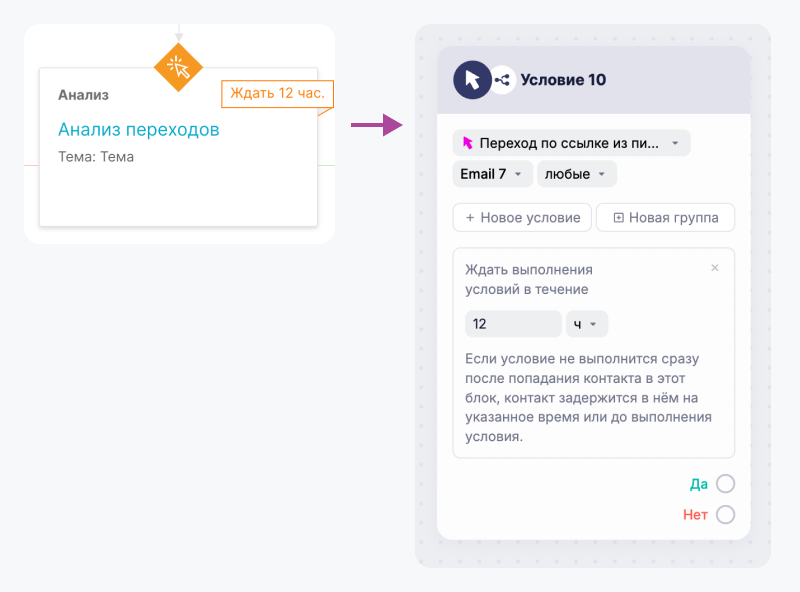This screenshot has height=592, width=800.
Task: Click the plus icon on Новое условие button
Action: pos(470,217)
